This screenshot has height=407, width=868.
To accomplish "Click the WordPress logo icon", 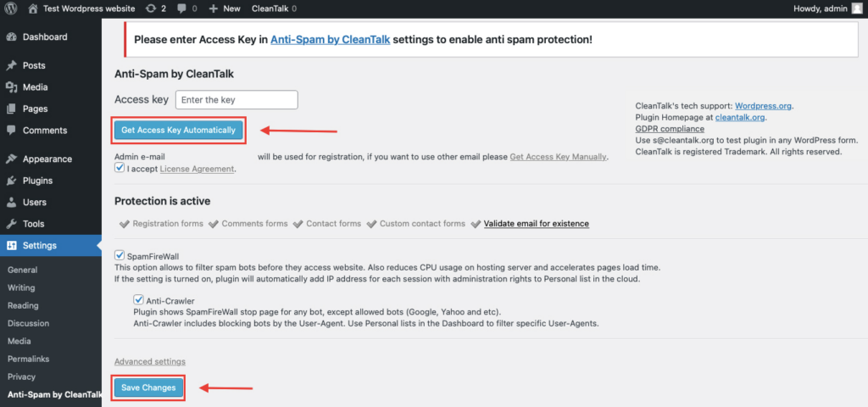I will coord(12,8).
